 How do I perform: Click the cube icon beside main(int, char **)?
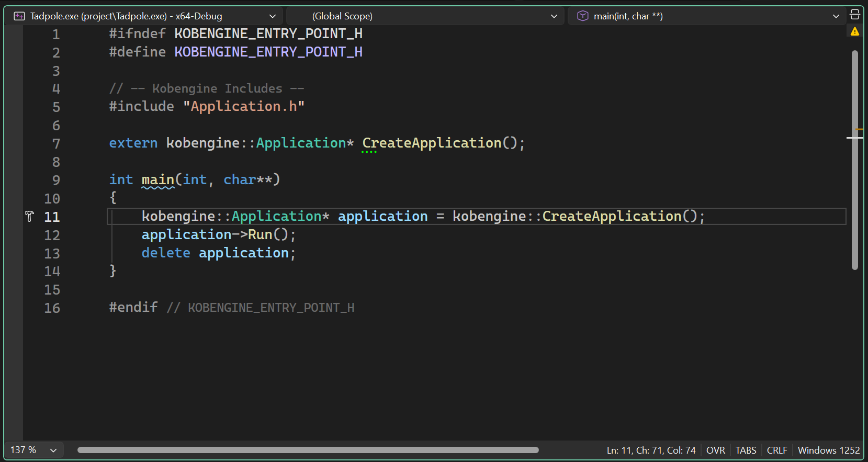click(582, 16)
